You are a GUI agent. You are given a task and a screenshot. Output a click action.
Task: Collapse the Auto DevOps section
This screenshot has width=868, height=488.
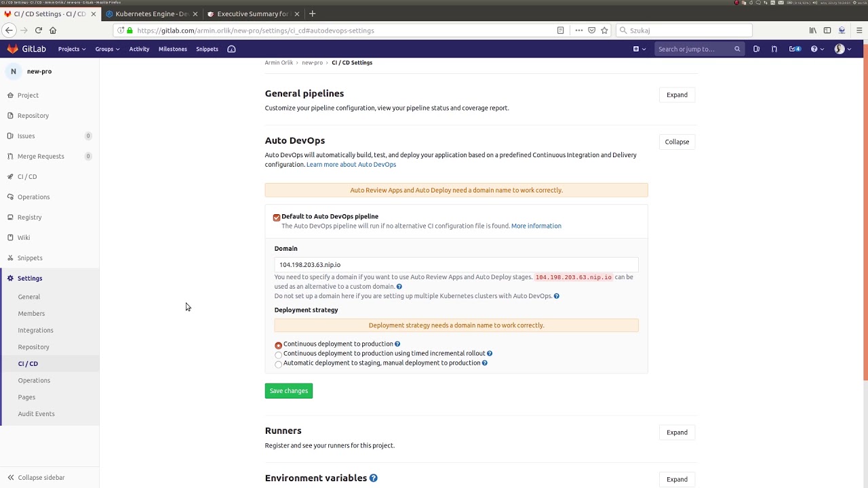click(677, 142)
